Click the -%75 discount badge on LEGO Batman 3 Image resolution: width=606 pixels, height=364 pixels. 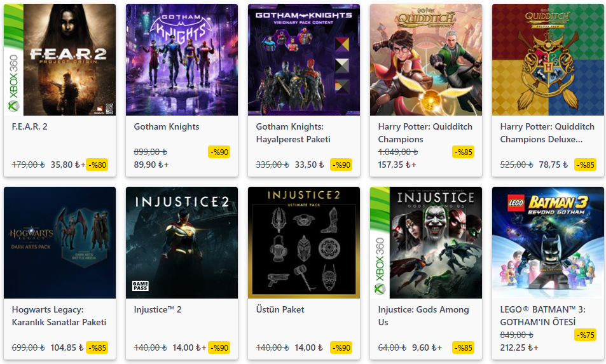coord(585,335)
